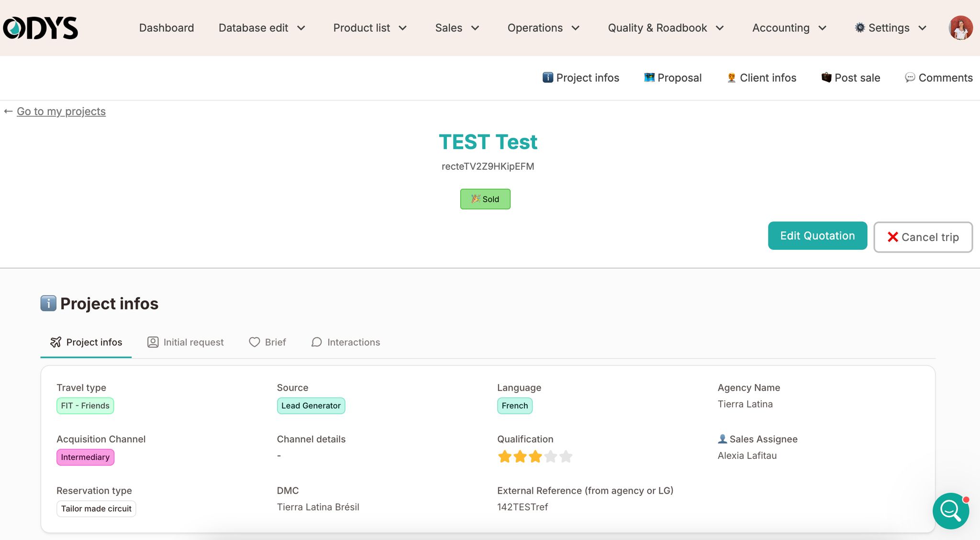Open the Sales menu
The height and width of the screenshot is (540, 980).
[x=457, y=28]
